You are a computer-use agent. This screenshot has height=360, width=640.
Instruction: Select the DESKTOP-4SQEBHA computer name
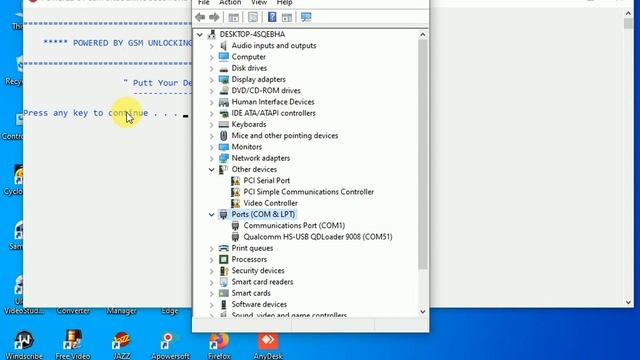coord(252,34)
